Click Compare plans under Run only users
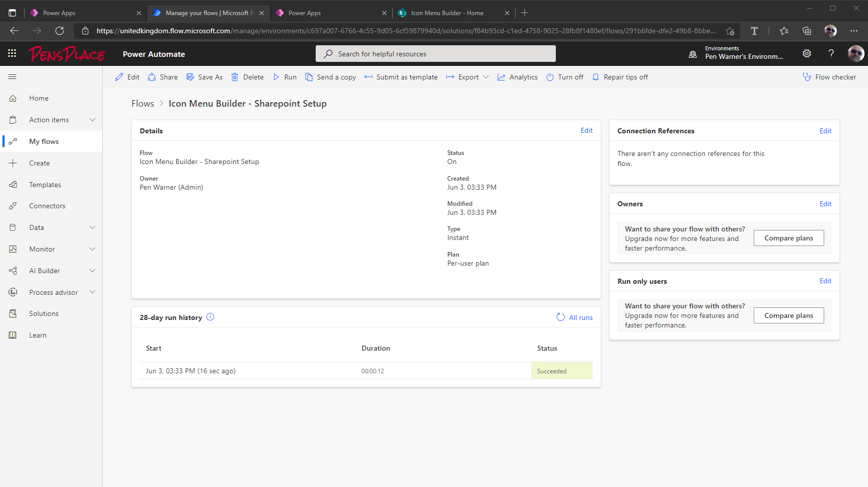Screen dimensions: 868x487 788,315
